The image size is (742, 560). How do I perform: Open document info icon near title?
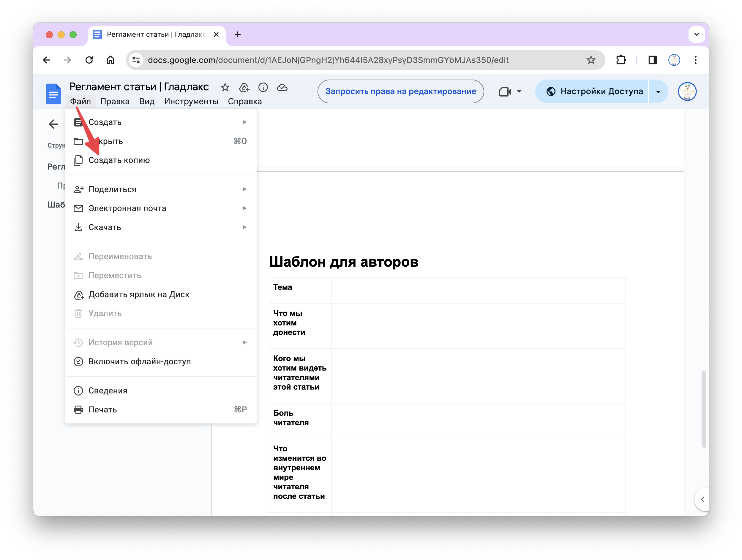[x=263, y=88]
